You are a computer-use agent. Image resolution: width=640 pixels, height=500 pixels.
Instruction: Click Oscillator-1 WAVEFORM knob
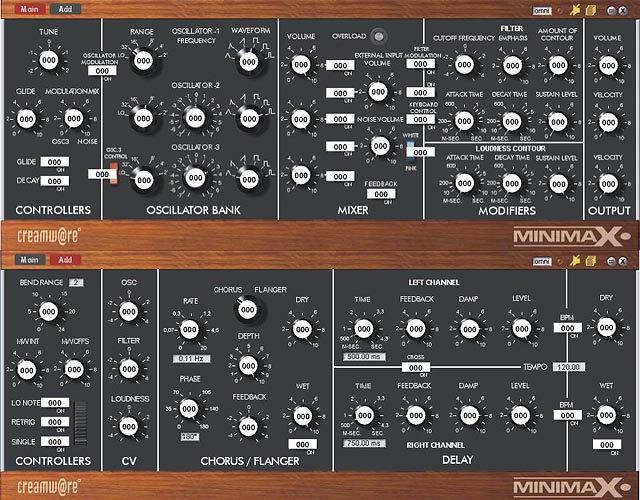point(249,62)
